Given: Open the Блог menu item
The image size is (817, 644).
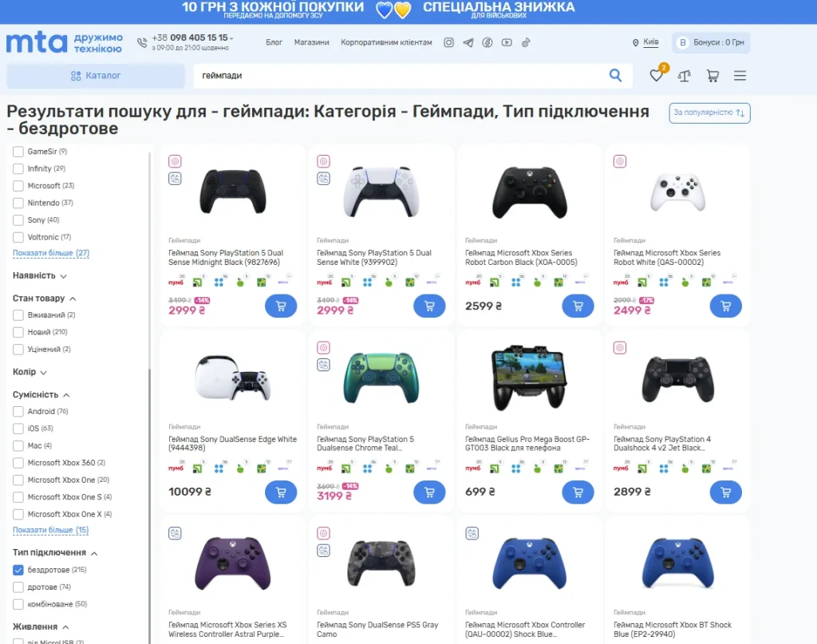Looking at the screenshot, I should [x=274, y=43].
